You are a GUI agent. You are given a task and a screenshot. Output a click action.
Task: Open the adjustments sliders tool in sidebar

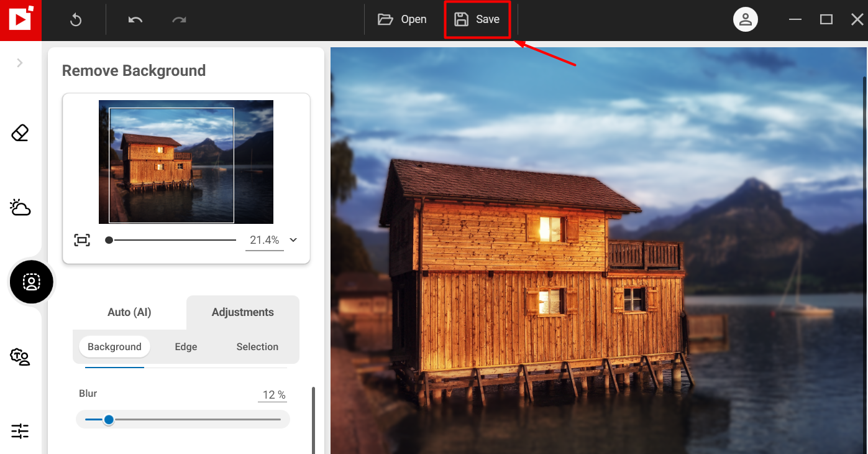[x=21, y=431]
